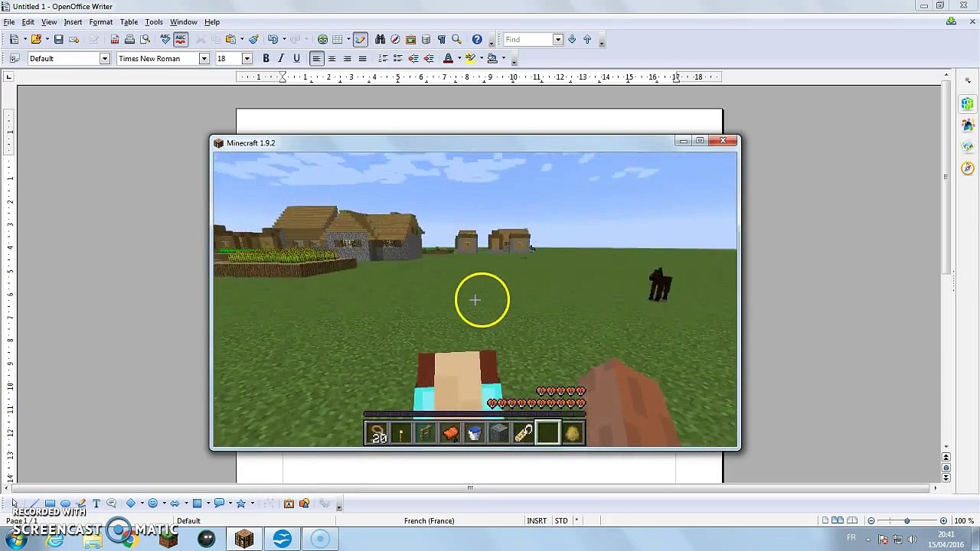
Task: Toggle Italic formatting
Action: [281, 59]
